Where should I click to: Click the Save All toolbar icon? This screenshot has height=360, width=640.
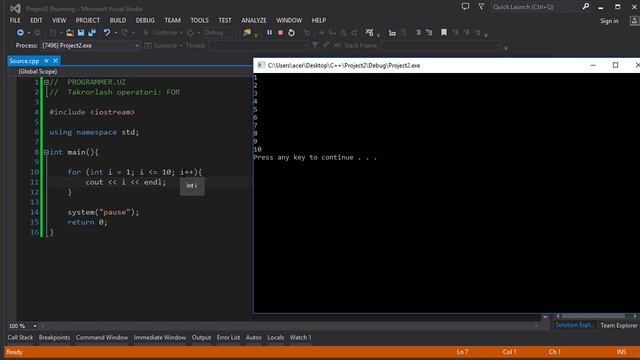(x=92, y=33)
